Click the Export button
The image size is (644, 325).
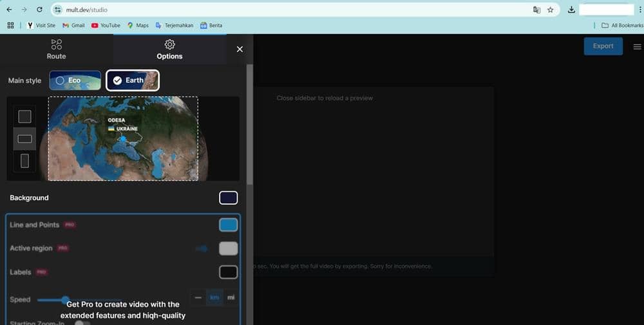tap(603, 46)
